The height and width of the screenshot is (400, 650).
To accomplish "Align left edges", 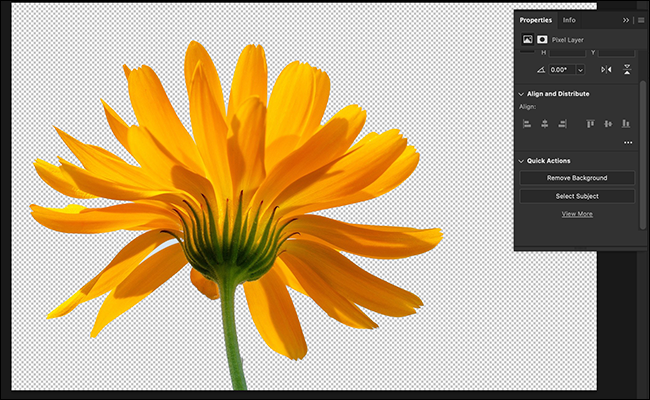I will tap(527, 124).
